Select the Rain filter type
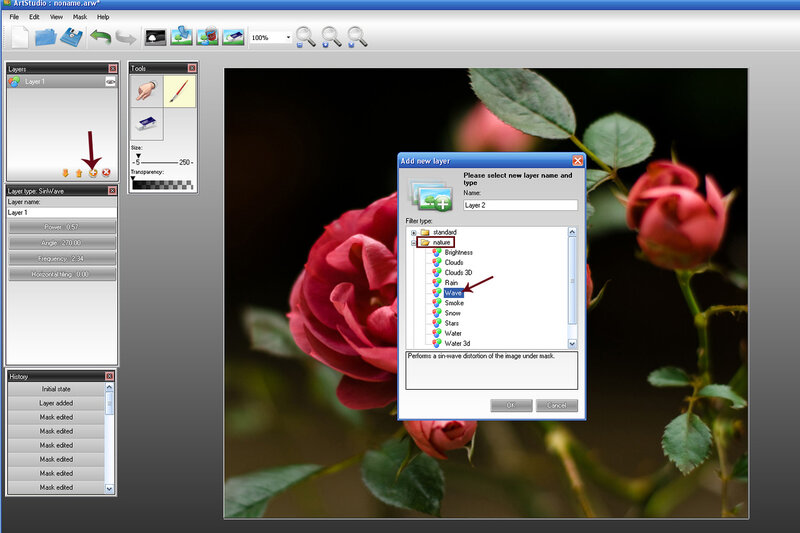This screenshot has width=800, height=533. pyautogui.click(x=451, y=283)
